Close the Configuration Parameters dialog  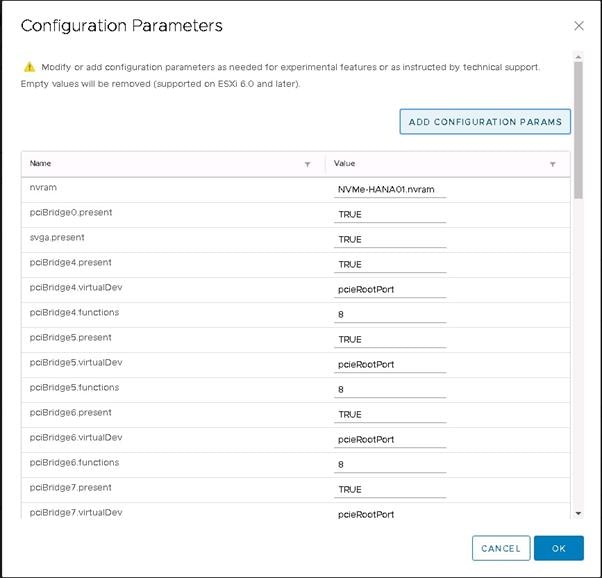(x=579, y=26)
